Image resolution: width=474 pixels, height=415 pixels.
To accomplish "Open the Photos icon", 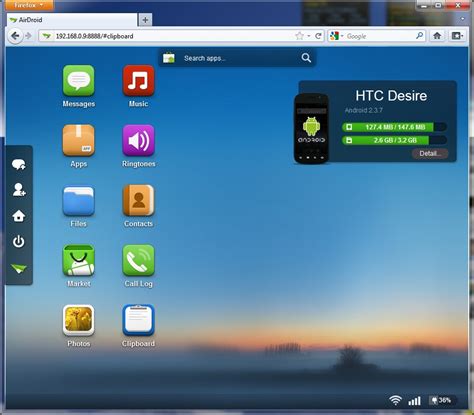I will [x=79, y=320].
